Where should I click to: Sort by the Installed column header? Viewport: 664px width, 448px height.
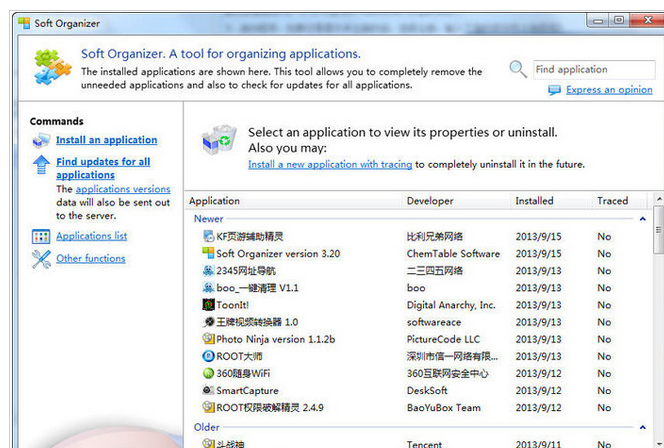[x=552, y=201]
